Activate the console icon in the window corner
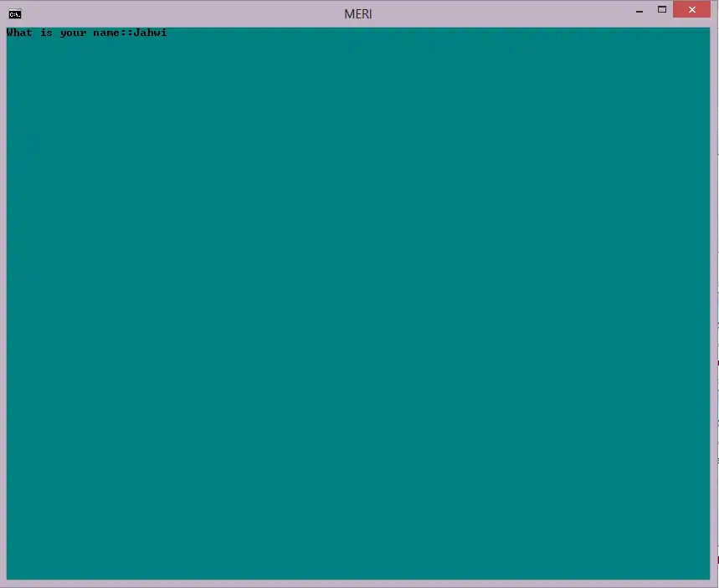 tap(14, 13)
